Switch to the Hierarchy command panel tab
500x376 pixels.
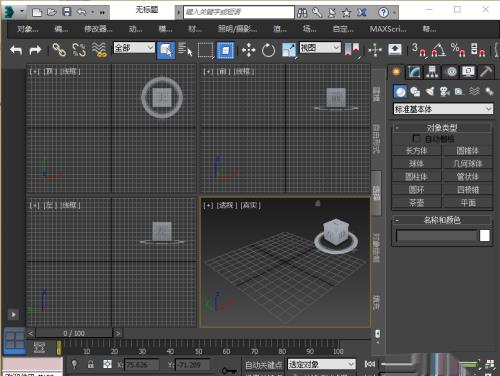[432, 72]
